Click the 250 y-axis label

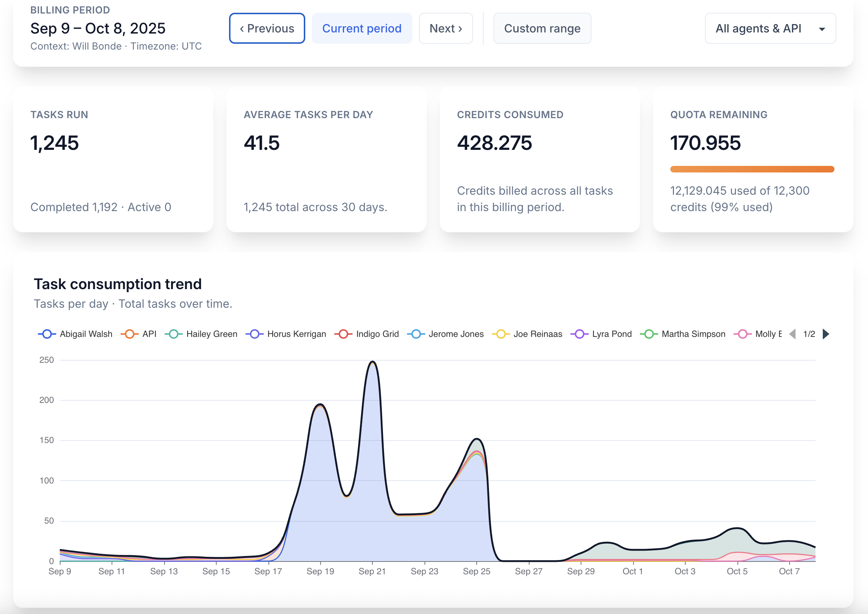(47, 360)
